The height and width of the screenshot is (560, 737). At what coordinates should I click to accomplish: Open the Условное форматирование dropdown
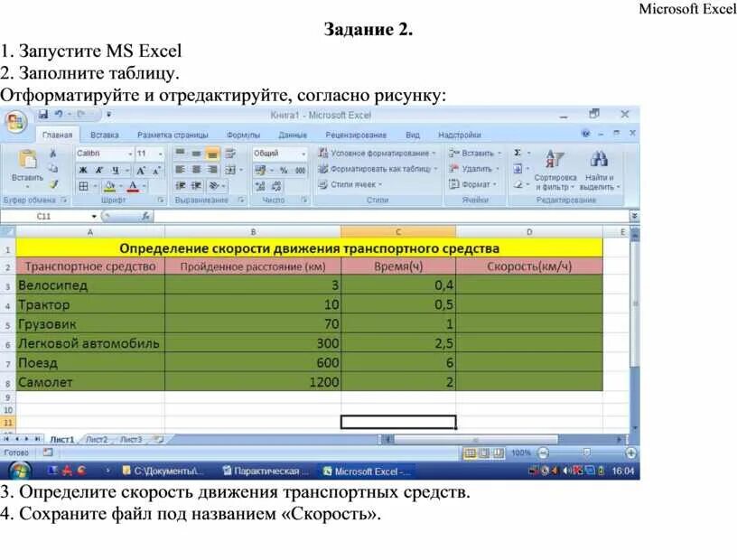tap(377, 154)
